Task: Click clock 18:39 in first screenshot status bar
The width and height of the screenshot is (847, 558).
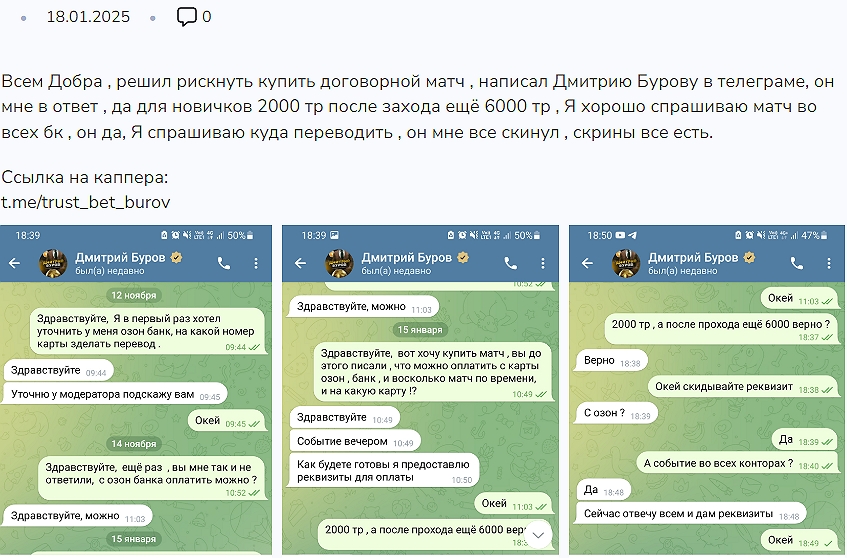Action: tap(28, 236)
